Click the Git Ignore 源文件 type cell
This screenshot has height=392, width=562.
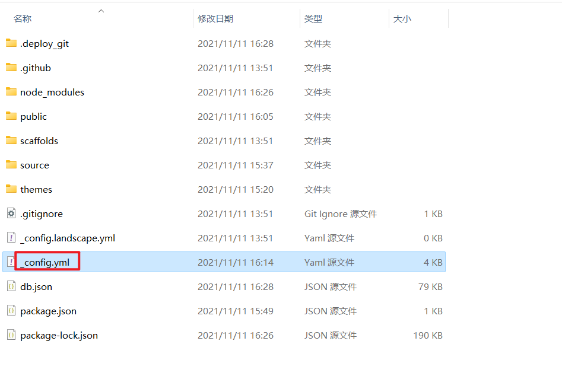tap(341, 214)
